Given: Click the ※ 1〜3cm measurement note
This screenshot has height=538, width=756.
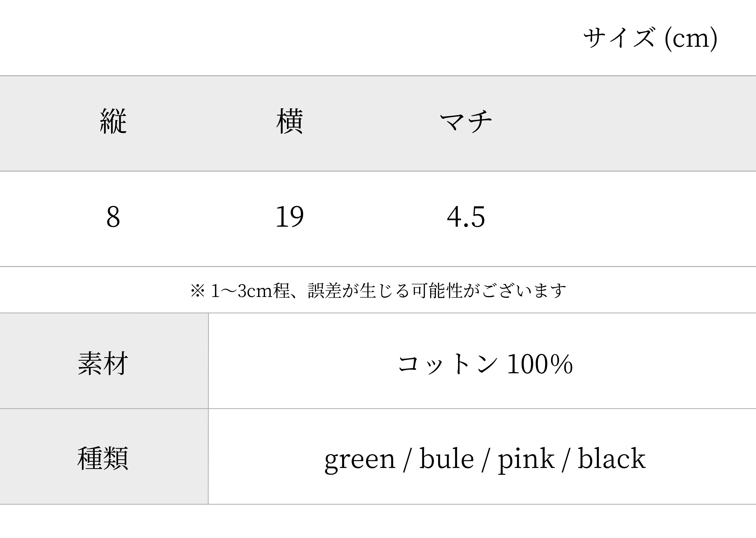Looking at the screenshot, I should click(x=378, y=291).
